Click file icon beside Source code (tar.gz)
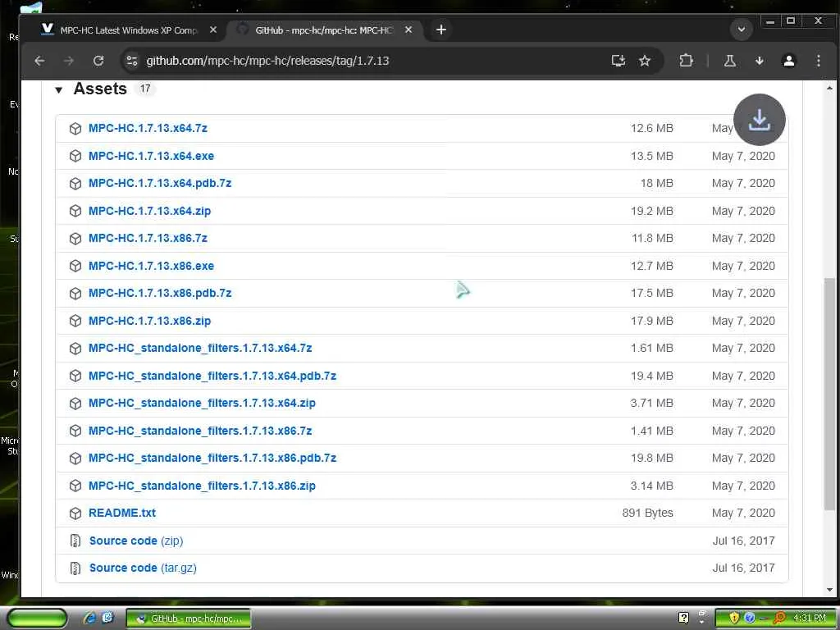The width and height of the screenshot is (840, 630). pos(75,568)
